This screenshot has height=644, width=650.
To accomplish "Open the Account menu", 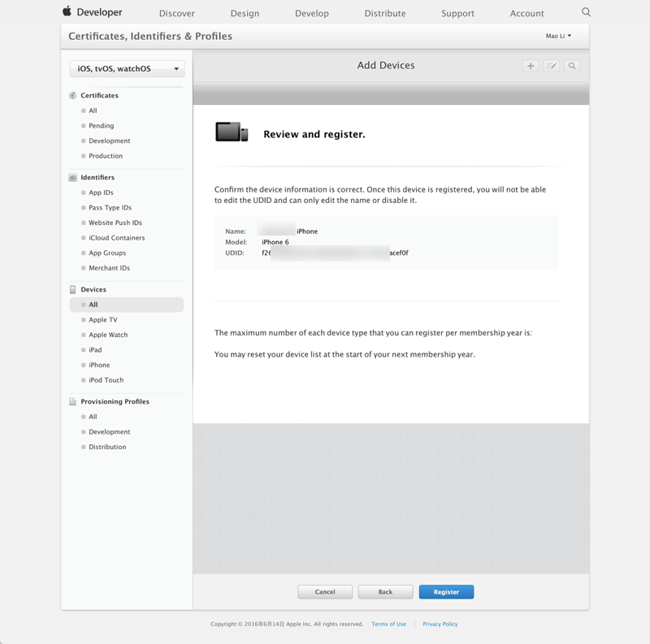I will [x=526, y=13].
